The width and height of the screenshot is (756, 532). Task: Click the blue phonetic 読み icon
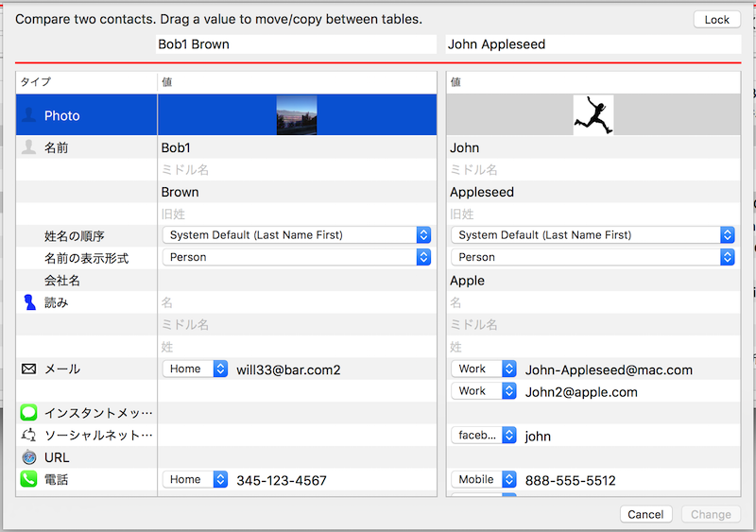(28, 302)
